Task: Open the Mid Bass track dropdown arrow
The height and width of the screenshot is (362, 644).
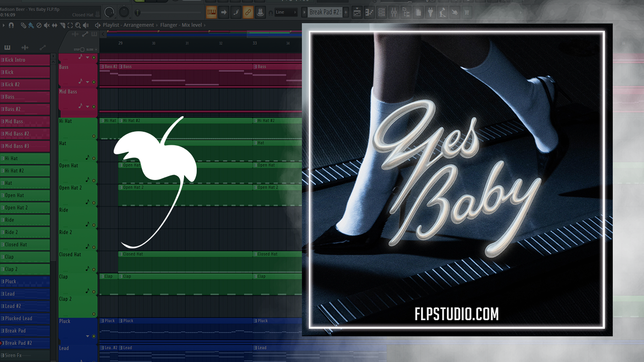Action: [x=88, y=107]
